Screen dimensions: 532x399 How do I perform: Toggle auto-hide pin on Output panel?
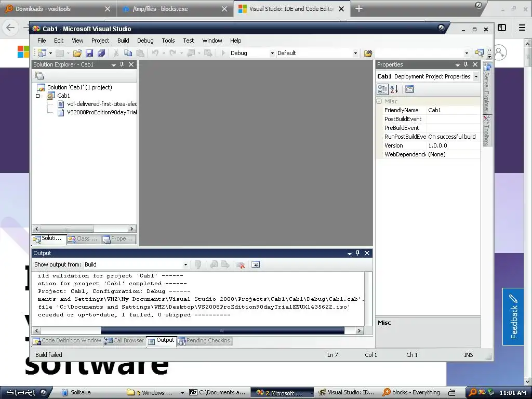[357, 253]
